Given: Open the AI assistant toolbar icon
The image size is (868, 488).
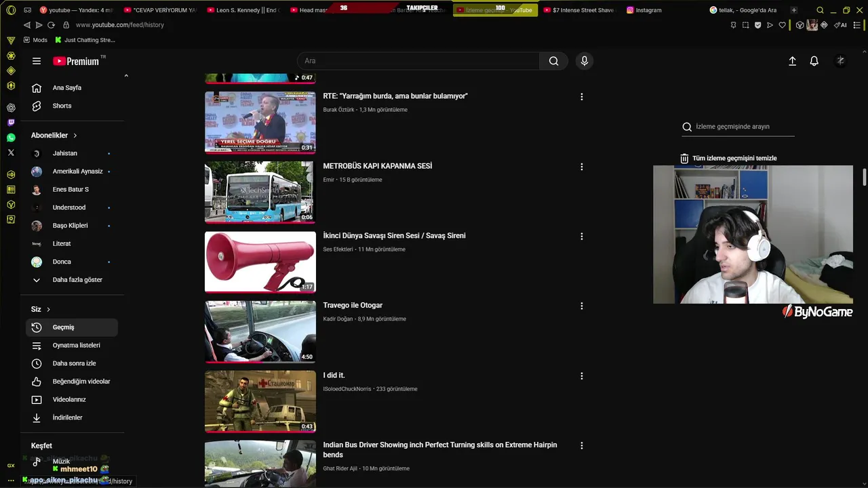Looking at the screenshot, I should click(x=841, y=25).
